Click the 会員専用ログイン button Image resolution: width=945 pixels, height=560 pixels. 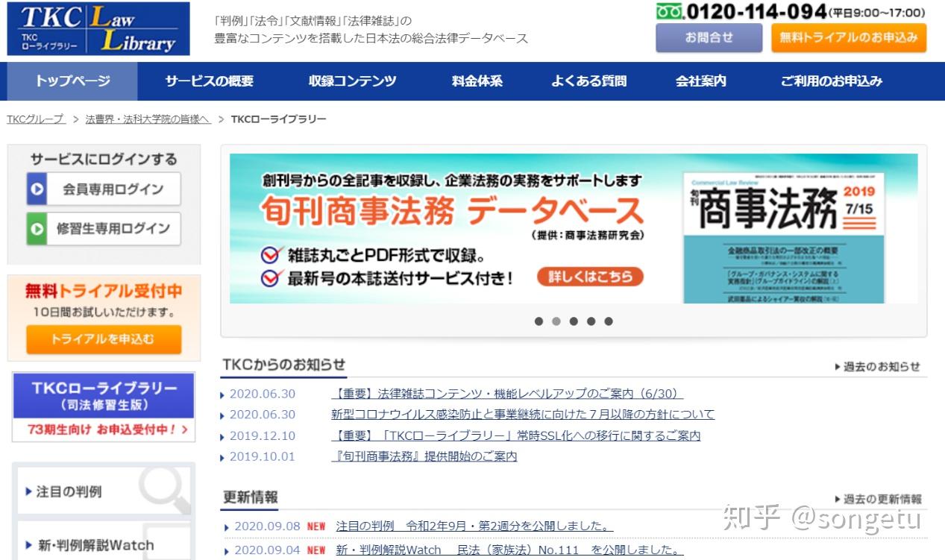tap(104, 189)
